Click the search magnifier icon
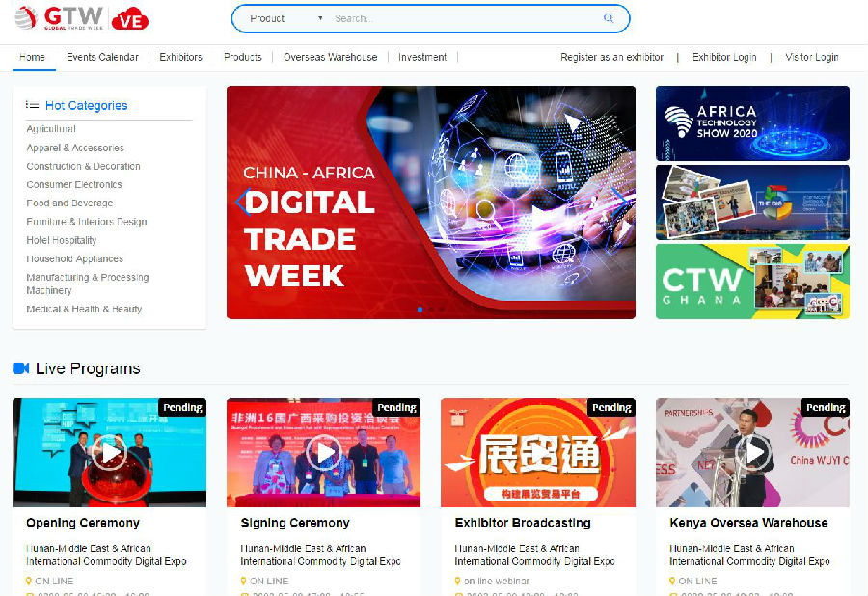868x596 pixels. pos(609,18)
